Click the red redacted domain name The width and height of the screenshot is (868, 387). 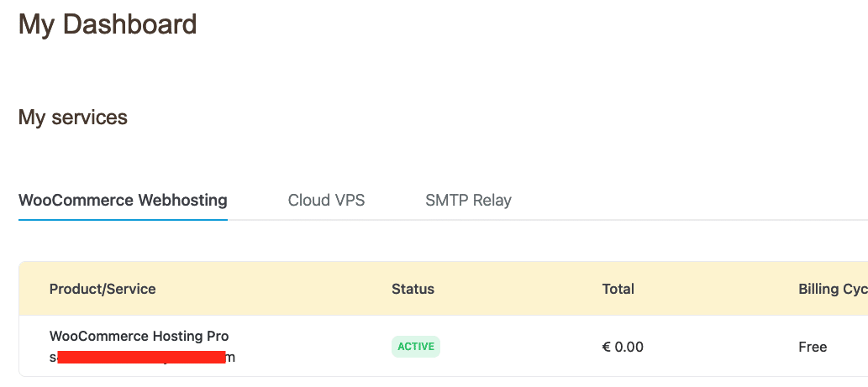click(x=141, y=358)
